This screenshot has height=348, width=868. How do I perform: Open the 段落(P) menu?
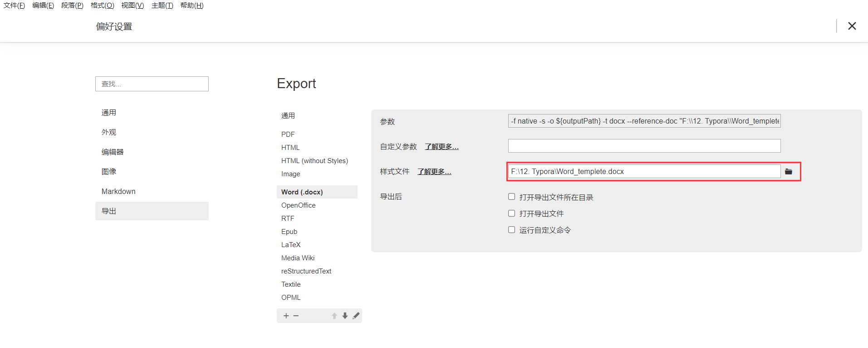coord(72,5)
